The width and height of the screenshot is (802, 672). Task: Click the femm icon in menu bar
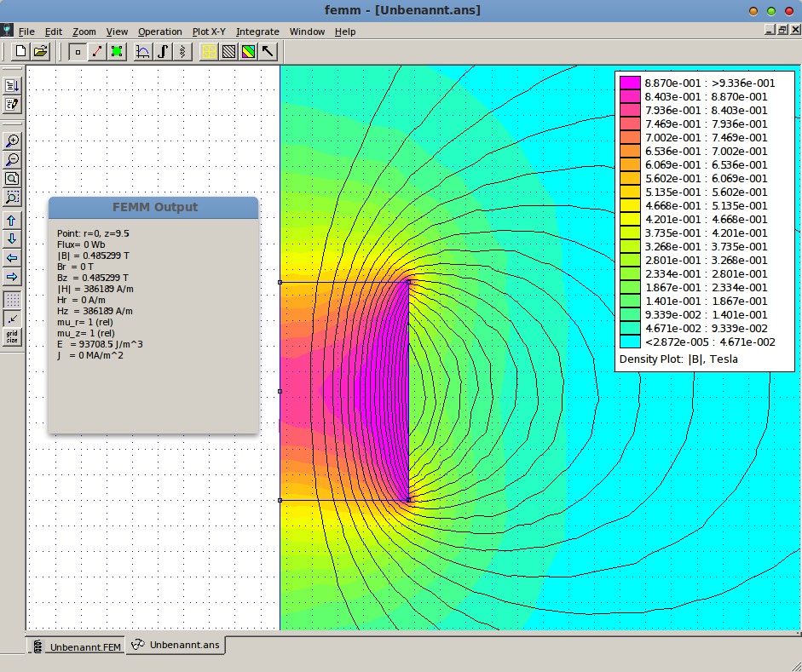(7, 30)
